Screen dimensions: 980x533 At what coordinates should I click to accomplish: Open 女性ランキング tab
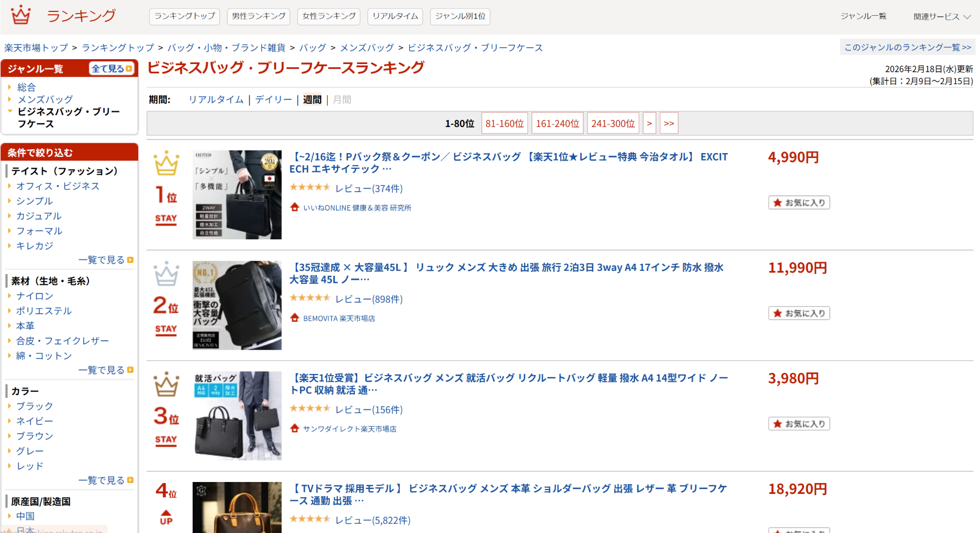tap(329, 16)
